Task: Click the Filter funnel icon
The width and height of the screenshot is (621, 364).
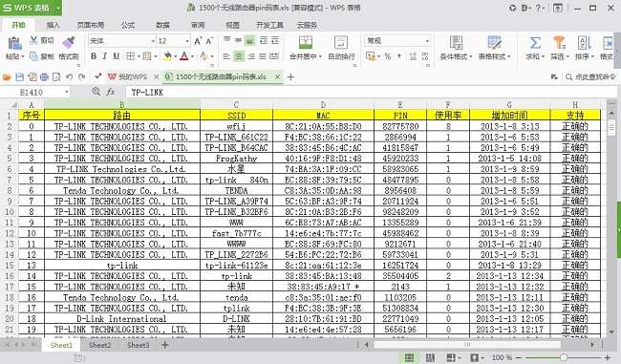Action: click(x=559, y=43)
